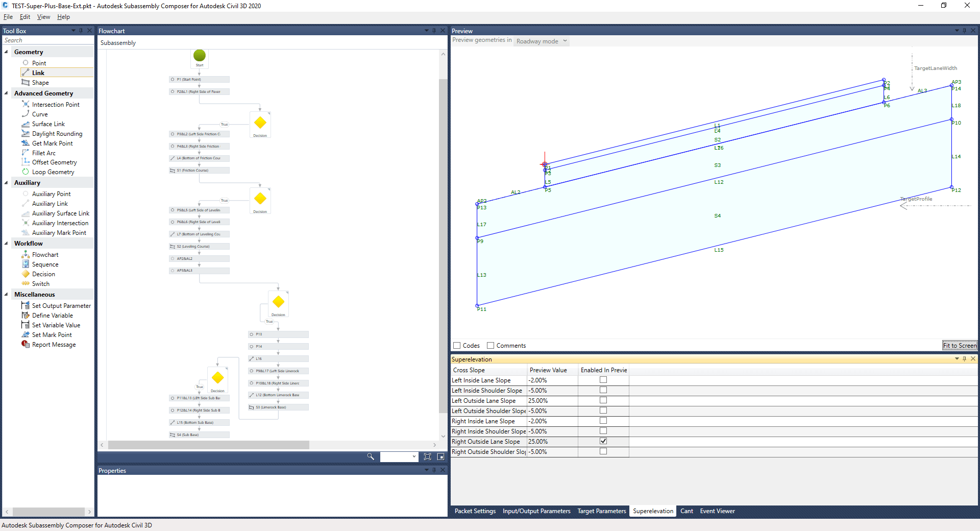Select the Fillet Arc tool
Viewport: 980px width, 531px height.
tap(43, 153)
